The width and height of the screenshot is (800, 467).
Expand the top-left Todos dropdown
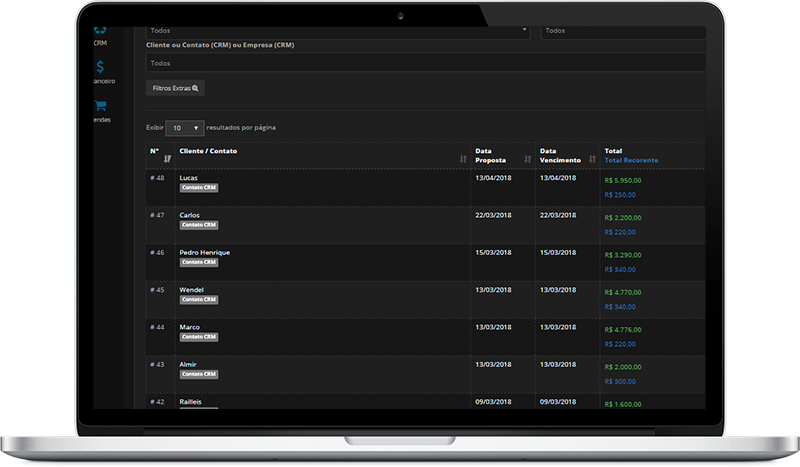click(x=337, y=30)
